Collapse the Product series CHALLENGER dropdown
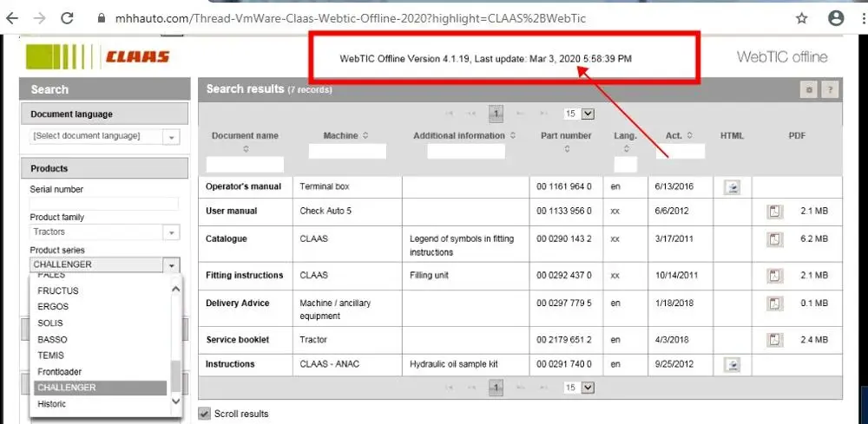The height and width of the screenshot is (424, 868). pyautogui.click(x=172, y=264)
